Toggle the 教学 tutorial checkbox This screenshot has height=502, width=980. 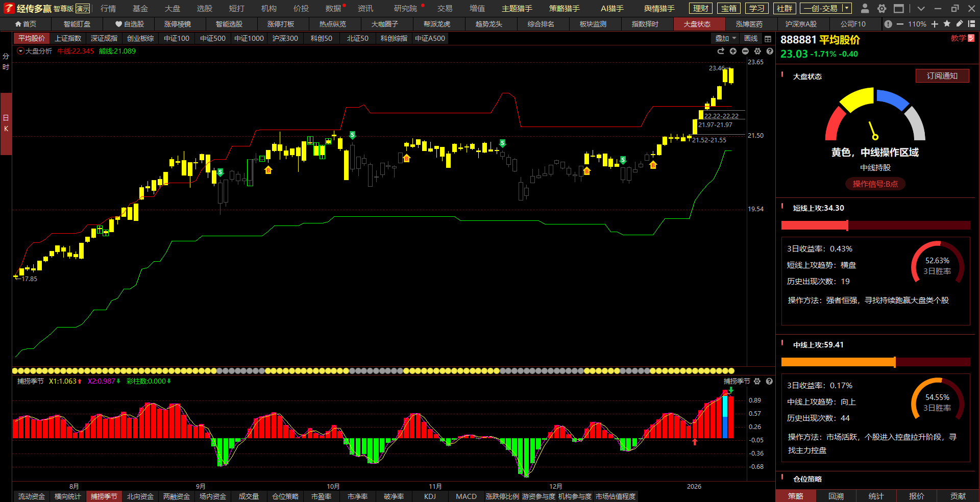tap(971, 38)
